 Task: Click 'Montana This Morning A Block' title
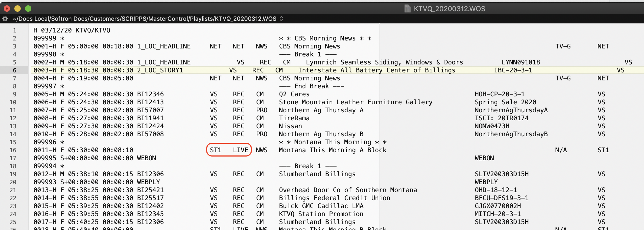click(x=333, y=150)
